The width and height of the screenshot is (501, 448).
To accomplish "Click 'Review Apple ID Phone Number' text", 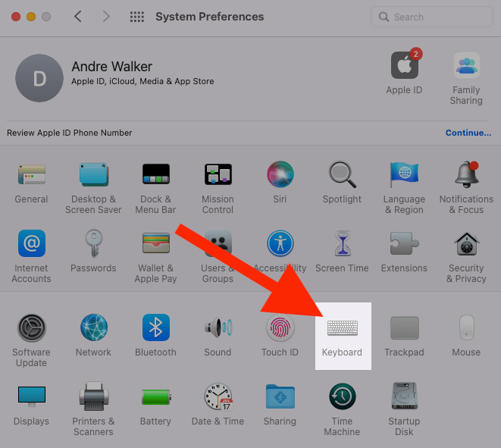I will [x=69, y=133].
